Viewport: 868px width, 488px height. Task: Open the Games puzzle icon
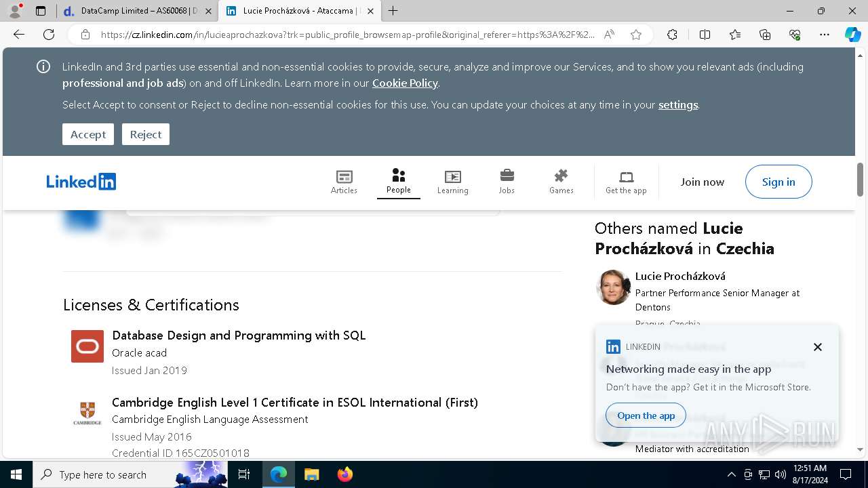coord(561,176)
